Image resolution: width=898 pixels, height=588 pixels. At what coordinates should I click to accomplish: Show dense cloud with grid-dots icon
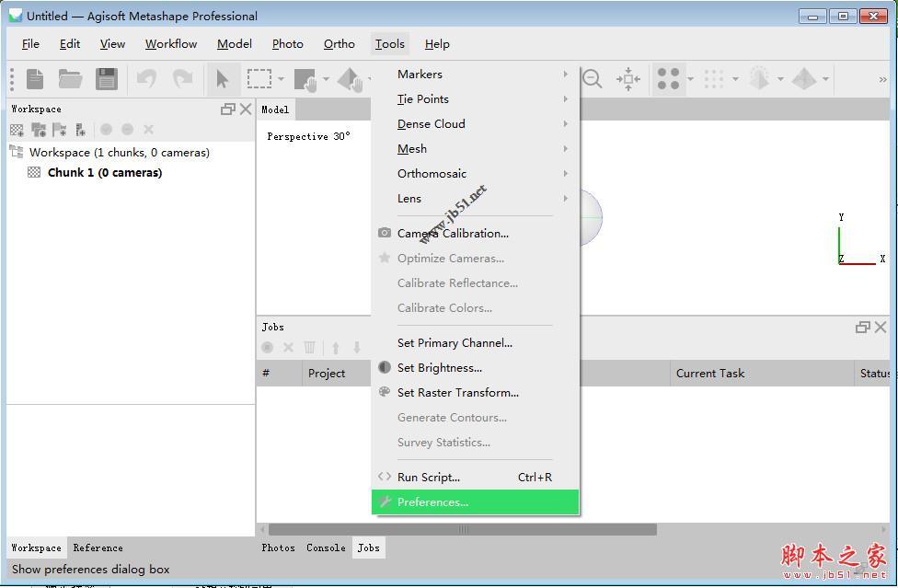pos(714,79)
